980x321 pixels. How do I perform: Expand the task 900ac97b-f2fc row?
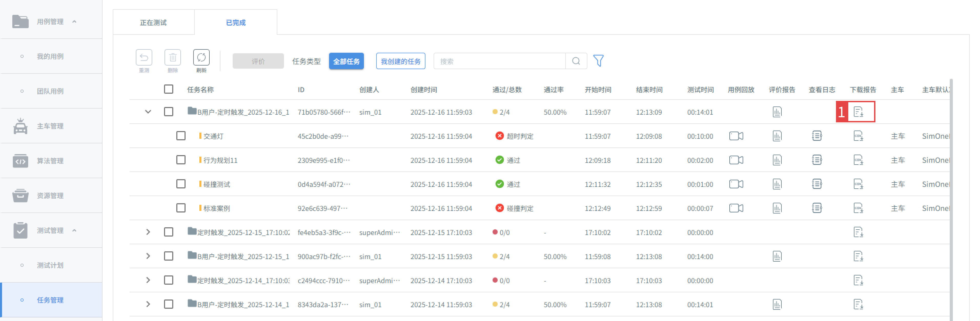[x=148, y=256]
